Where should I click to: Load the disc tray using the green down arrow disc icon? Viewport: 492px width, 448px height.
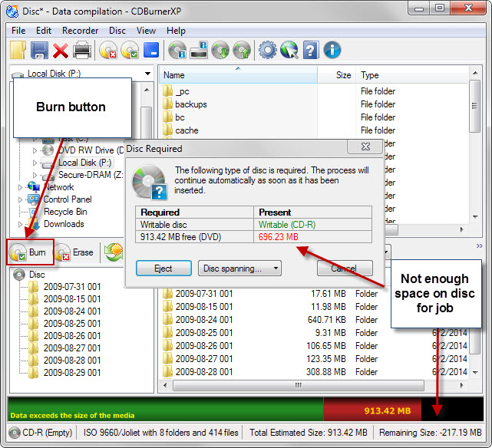(x=220, y=50)
